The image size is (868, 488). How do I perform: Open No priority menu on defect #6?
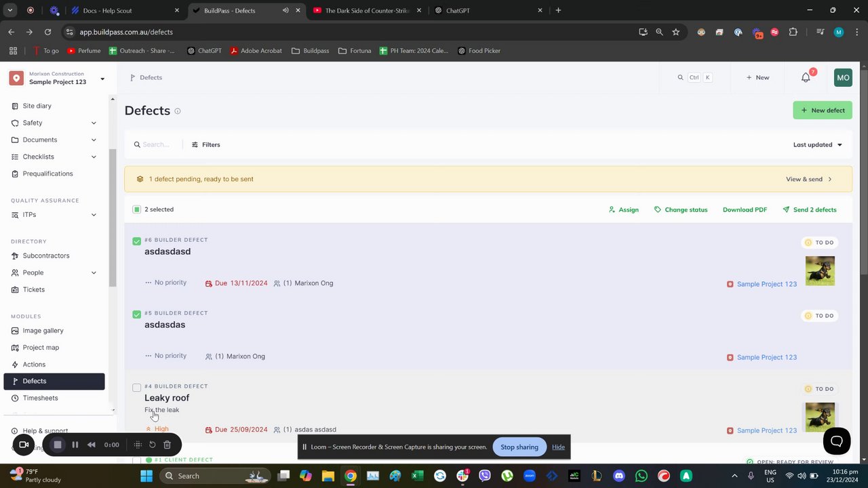coord(165,283)
